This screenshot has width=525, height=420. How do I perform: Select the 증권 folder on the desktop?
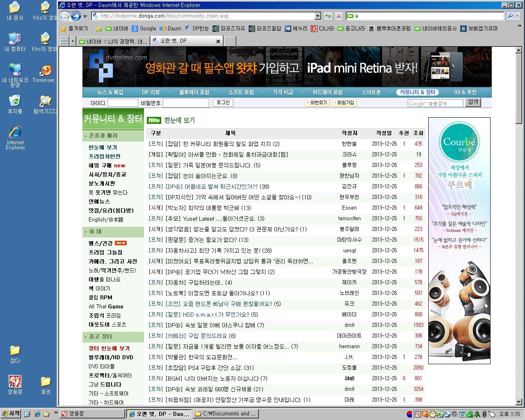pyautogui.click(x=46, y=385)
